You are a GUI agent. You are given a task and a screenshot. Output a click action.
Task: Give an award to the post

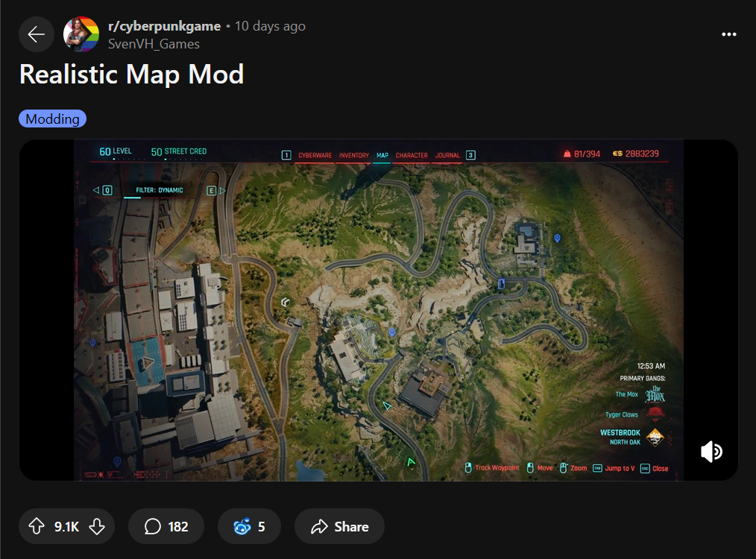249,526
